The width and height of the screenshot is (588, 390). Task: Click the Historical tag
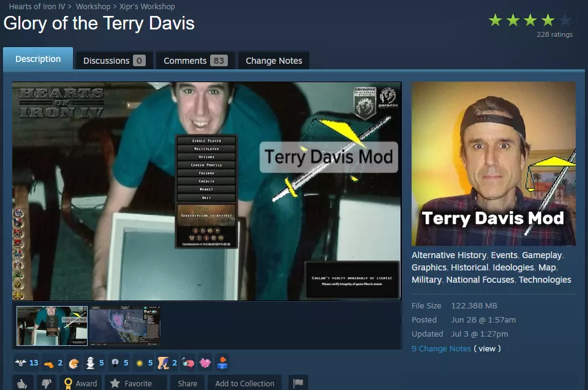click(470, 267)
